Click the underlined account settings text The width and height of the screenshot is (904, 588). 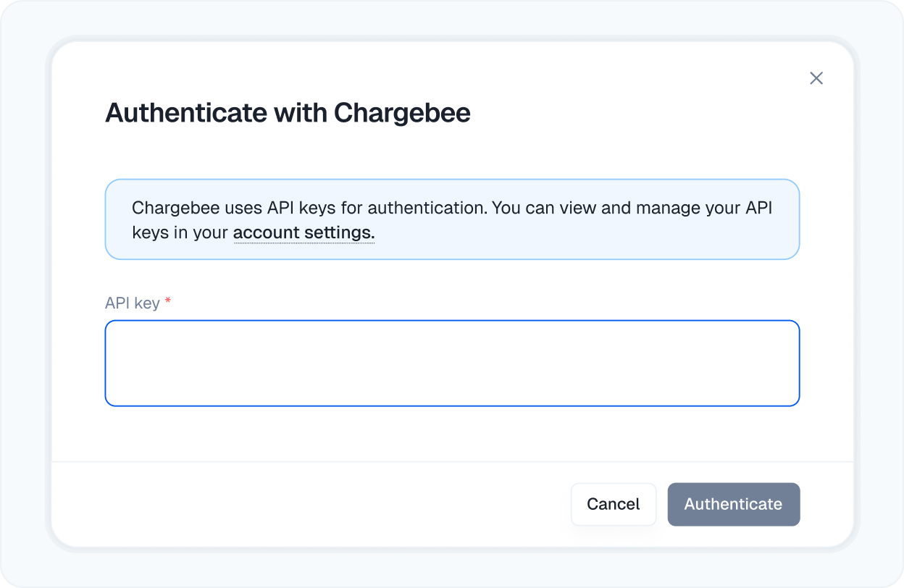[x=303, y=232]
